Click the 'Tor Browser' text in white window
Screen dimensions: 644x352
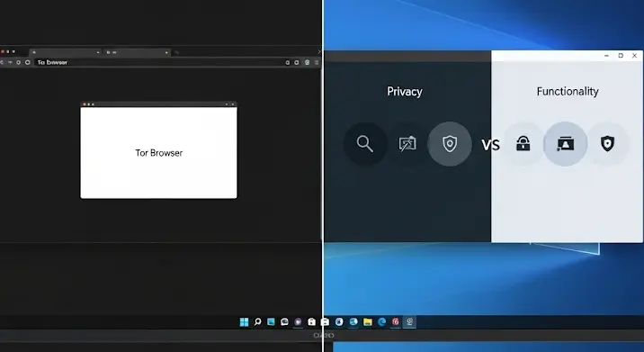159,153
